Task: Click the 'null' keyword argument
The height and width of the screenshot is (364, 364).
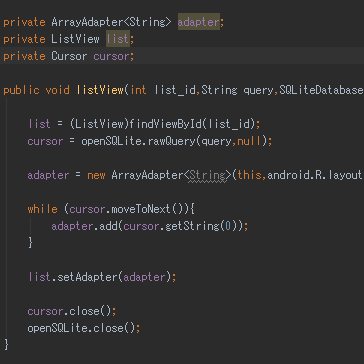Action: (x=249, y=141)
